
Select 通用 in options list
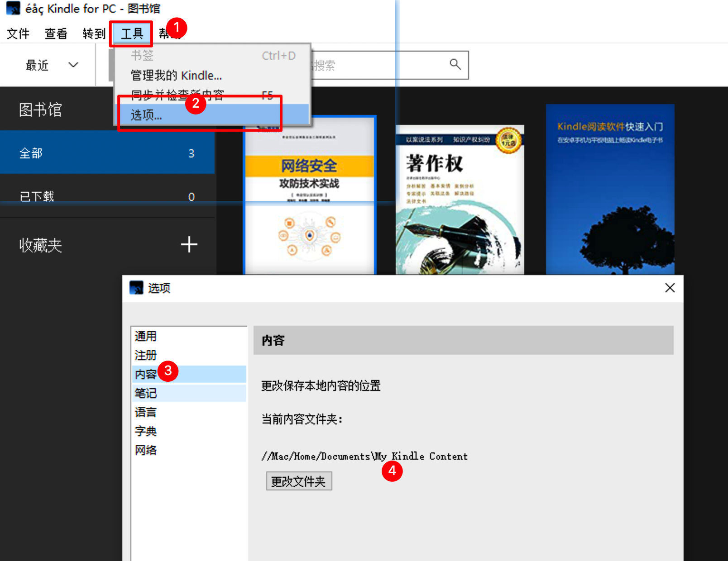tap(189, 336)
